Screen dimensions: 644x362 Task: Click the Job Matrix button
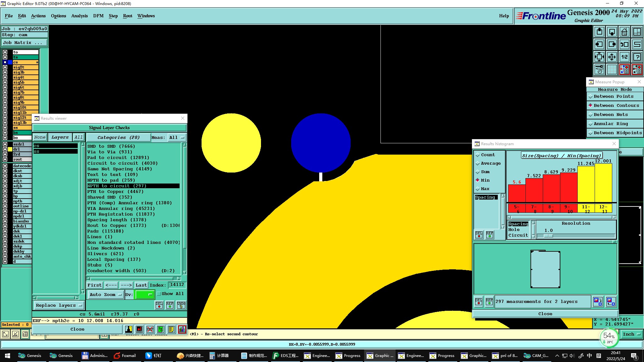(x=25, y=42)
